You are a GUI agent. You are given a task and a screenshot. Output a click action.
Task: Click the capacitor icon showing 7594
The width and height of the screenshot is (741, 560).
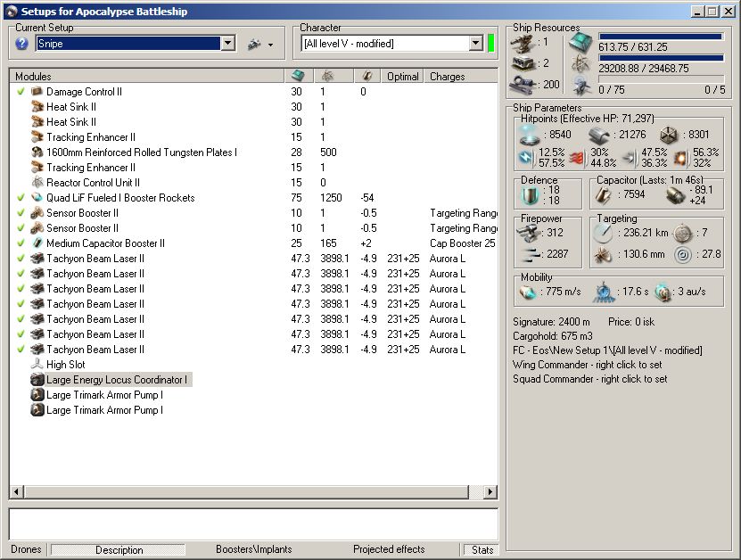click(x=607, y=195)
